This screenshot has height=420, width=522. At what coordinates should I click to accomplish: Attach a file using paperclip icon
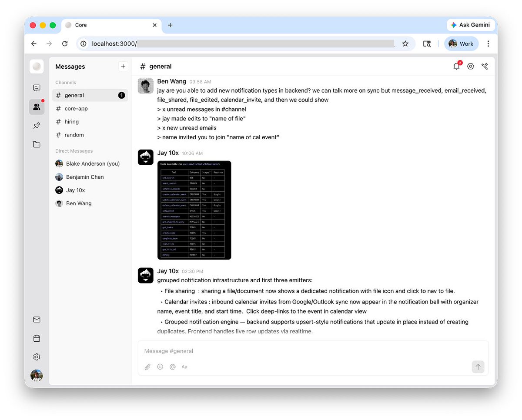(x=147, y=367)
